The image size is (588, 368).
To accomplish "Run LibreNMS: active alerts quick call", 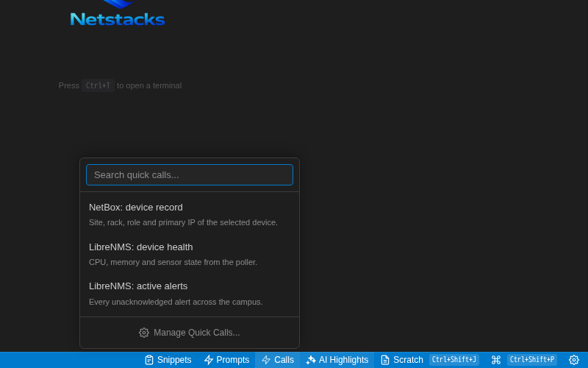I will (x=190, y=294).
